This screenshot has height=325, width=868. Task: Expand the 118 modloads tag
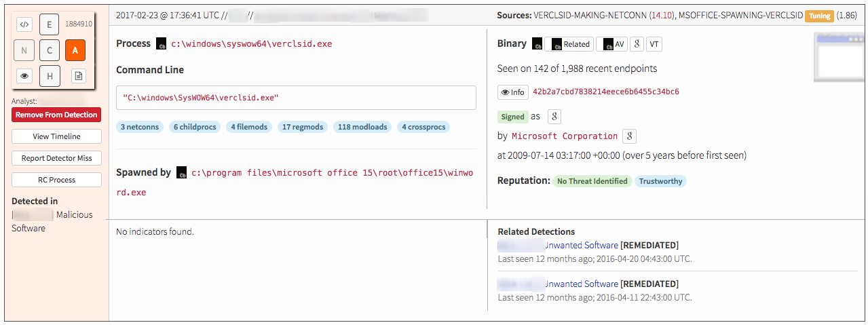[x=362, y=127]
